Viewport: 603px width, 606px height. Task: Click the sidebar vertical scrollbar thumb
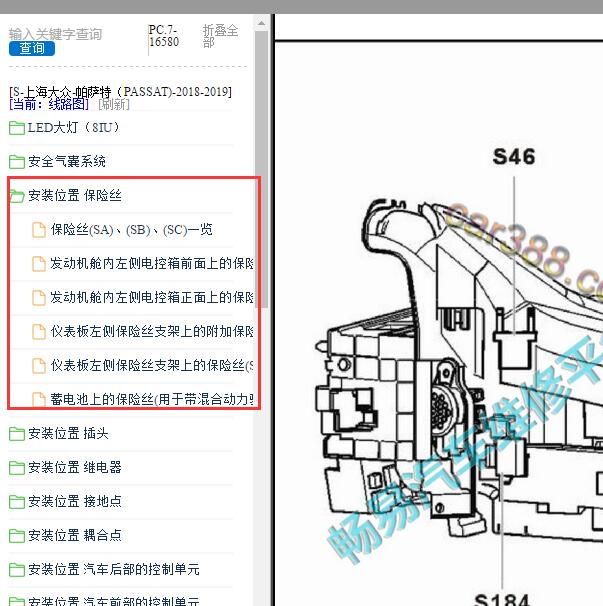click(x=262, y=169)
